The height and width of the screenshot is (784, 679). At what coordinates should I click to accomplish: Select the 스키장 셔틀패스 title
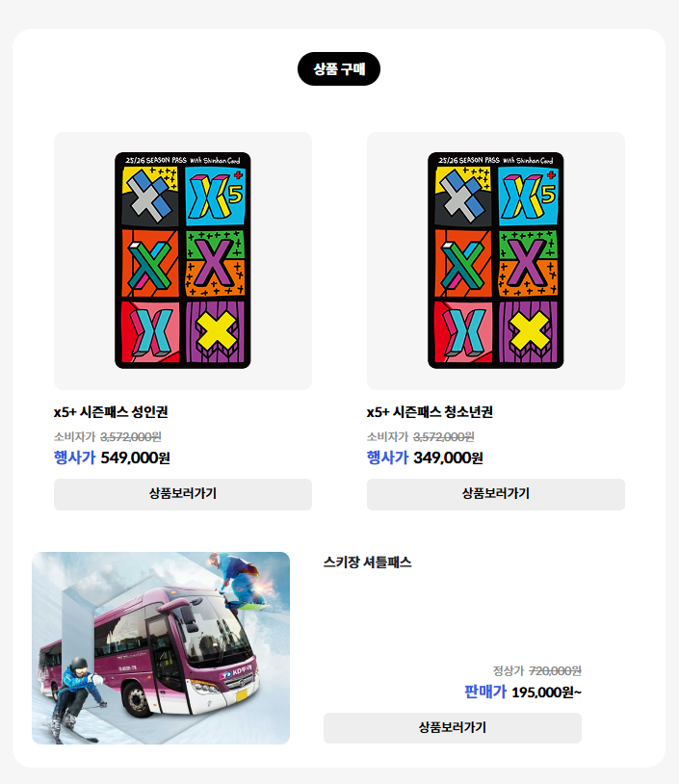[x=368, y=562]
